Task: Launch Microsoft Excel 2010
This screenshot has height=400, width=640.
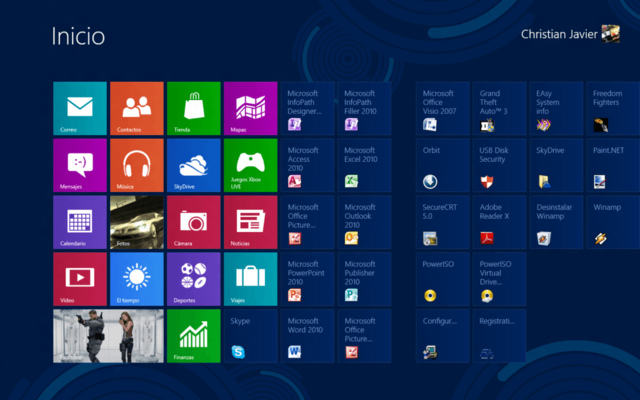Action: point(364,165)
